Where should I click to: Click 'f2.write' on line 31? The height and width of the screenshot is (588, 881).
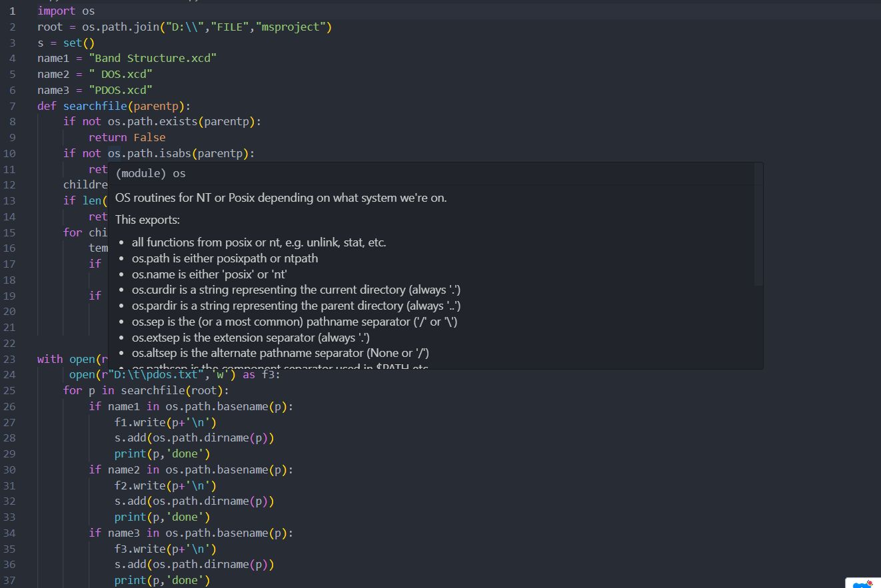140,485
